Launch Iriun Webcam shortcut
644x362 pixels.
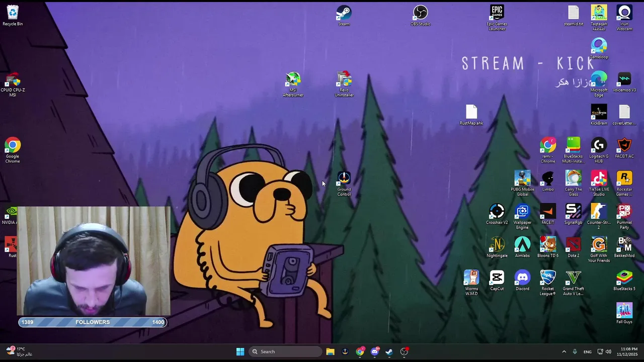click(624, 18)
